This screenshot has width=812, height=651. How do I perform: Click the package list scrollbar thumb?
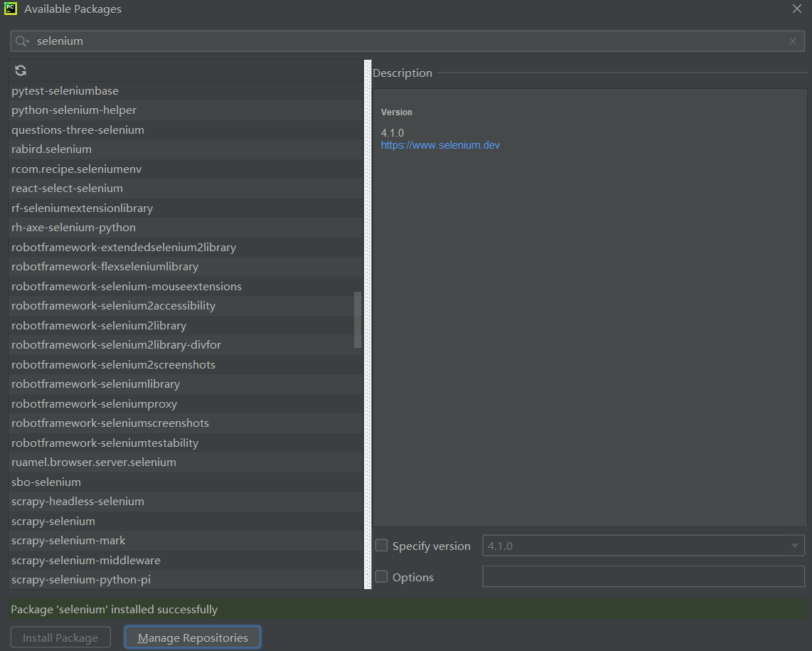pos(358,319)
